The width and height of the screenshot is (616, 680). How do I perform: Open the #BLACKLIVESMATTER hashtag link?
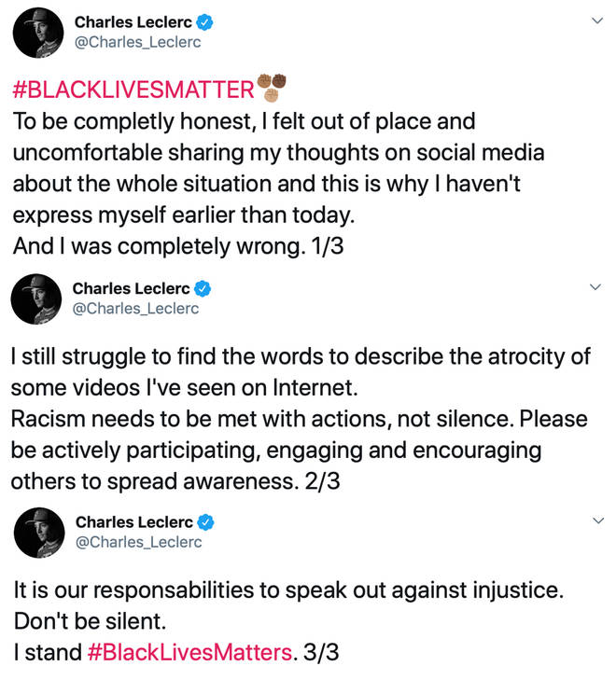click(133, 90)
